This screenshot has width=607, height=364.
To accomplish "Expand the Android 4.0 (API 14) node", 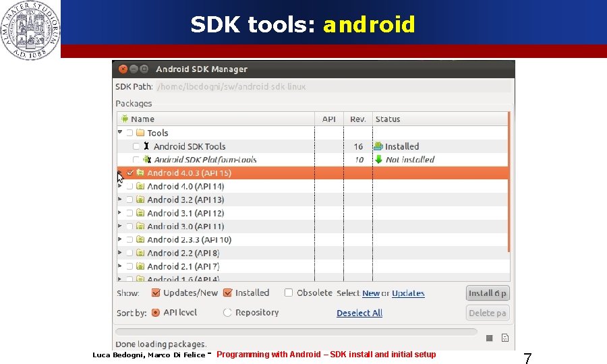I will [120, 186].
